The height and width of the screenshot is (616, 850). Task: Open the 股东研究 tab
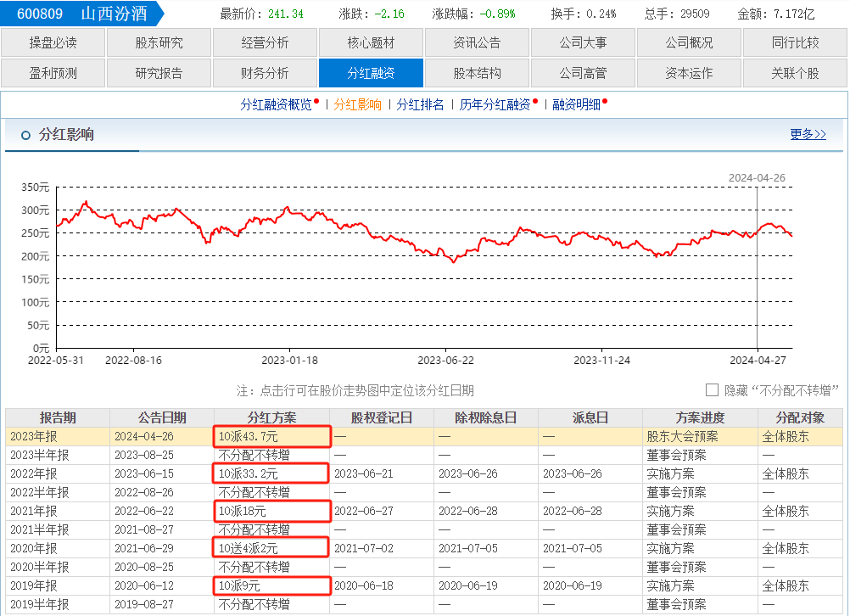[x=159, y=42]
